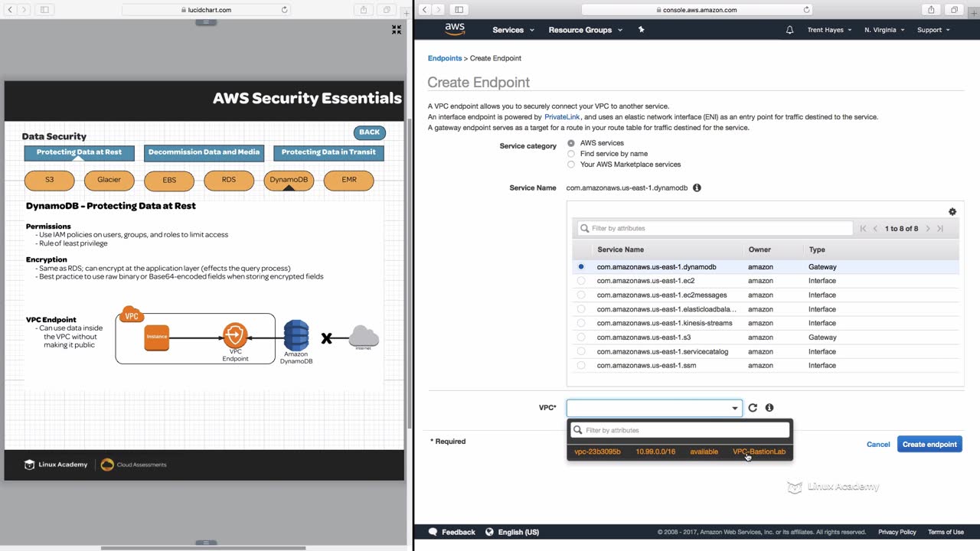This screenshot has height=551, width=980.
Task: Choose Your AWS Marketplace services option
Action: click(571, 165)
